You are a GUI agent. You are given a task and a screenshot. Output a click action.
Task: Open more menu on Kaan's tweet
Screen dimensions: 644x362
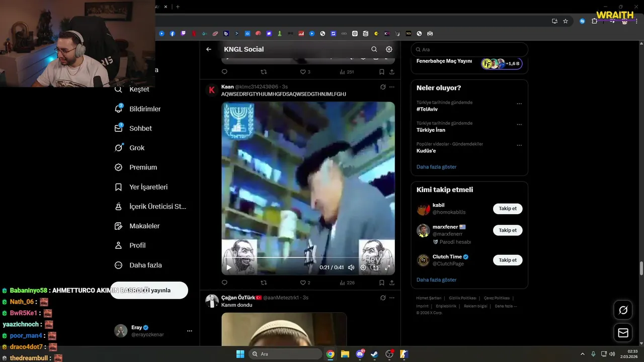coord(392,87)
